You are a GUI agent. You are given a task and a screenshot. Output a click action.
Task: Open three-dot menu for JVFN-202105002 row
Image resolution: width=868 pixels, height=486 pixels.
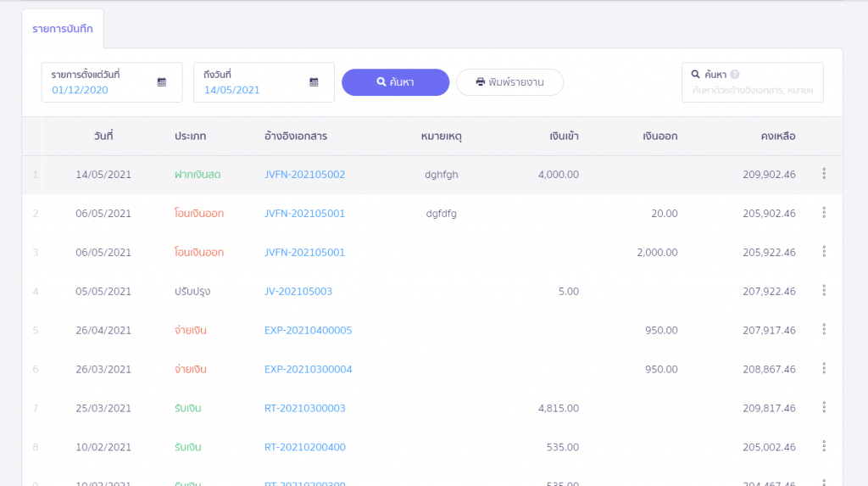[x=823, y=174]
